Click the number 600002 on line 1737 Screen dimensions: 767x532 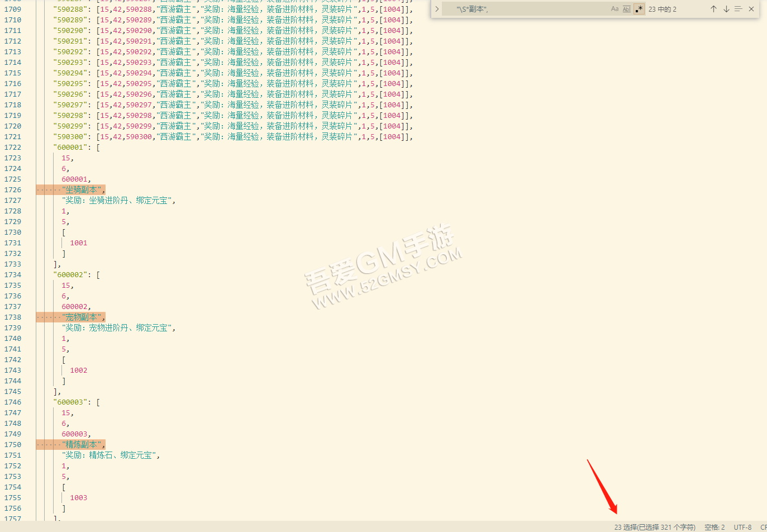[x=74, y=307]
